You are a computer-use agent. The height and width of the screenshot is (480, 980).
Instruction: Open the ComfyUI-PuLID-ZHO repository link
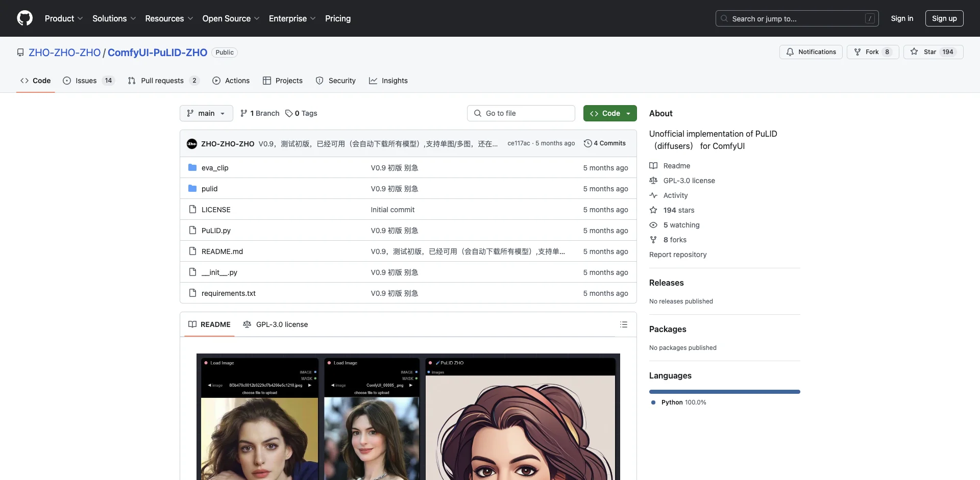pos(157,53)
